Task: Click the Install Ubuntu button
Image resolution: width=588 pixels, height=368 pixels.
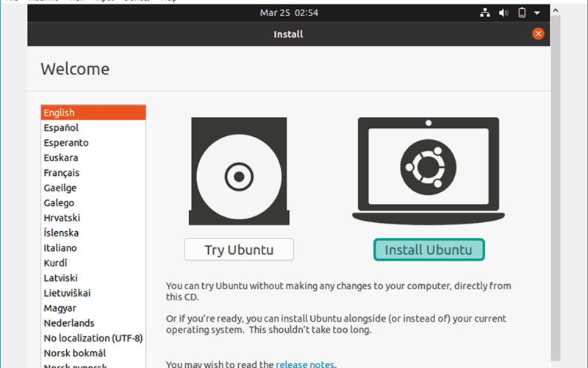Action: tap(429, 250)
